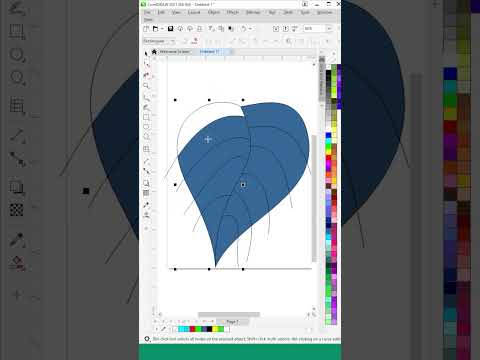This screenshot has height=360, width=480.
Task: Select the Drop Shadow tool
Action: click(146, 183)
